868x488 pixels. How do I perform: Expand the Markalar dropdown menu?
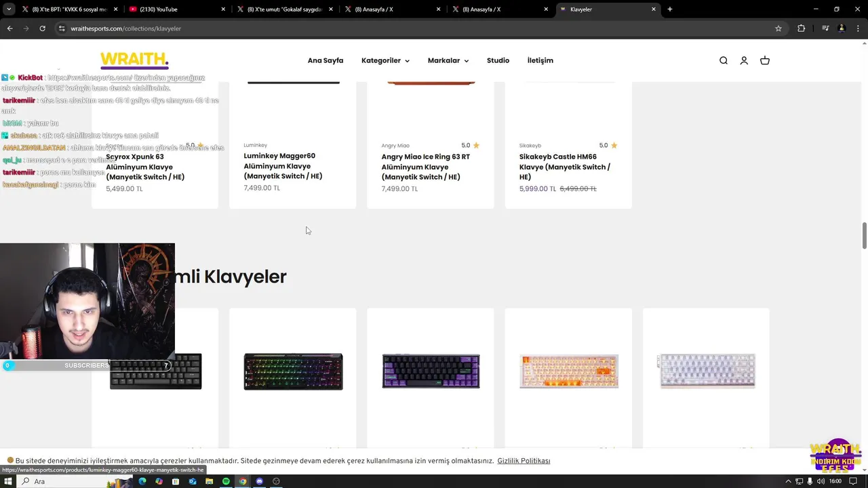448,60
